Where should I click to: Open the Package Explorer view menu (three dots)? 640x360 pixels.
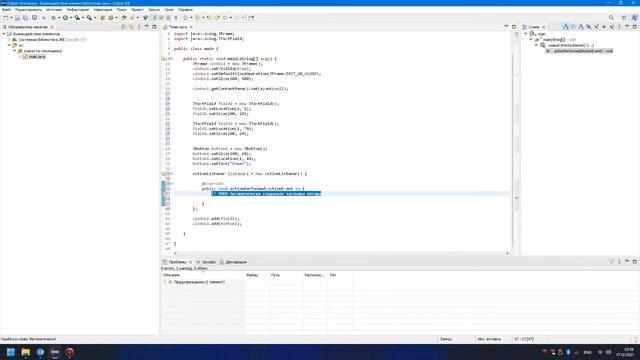pos(139,27)
